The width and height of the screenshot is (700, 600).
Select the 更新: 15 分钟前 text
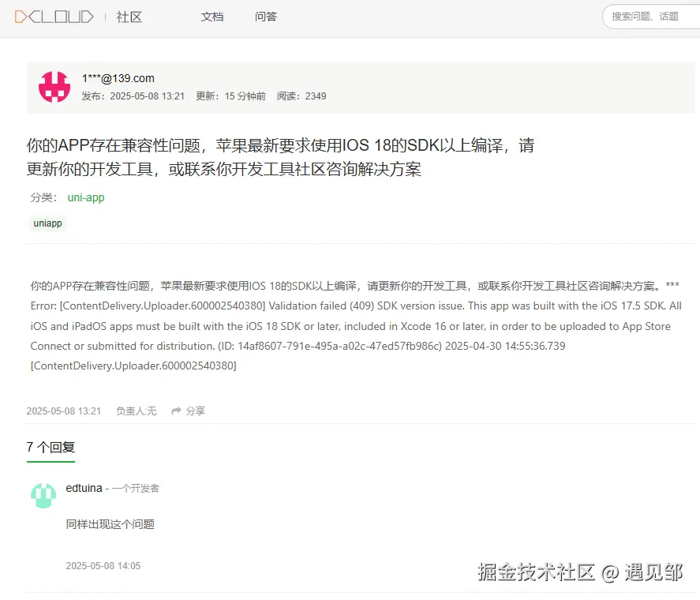(230, 96)
